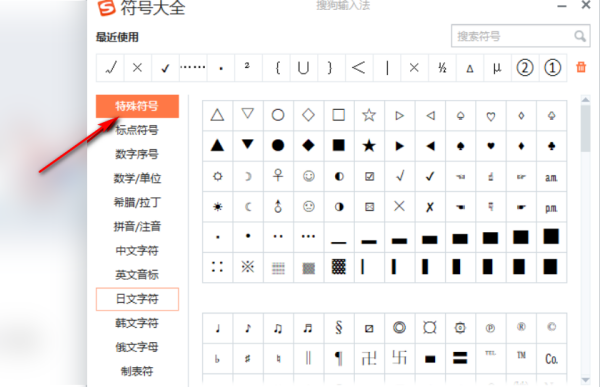Insert the hollow triangle symbol △
Image resolution: width=600 pixels, height=387 pixels.
tap(217, 115)
